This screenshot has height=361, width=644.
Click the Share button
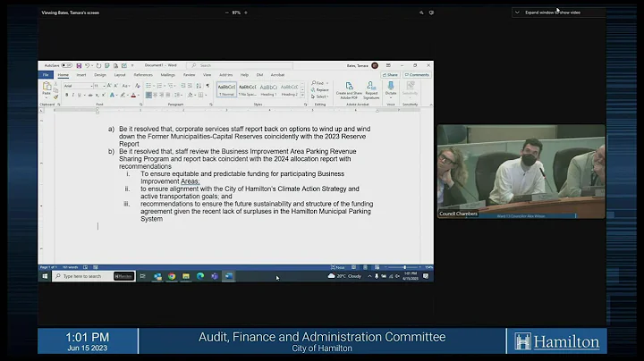pos(390,75)
